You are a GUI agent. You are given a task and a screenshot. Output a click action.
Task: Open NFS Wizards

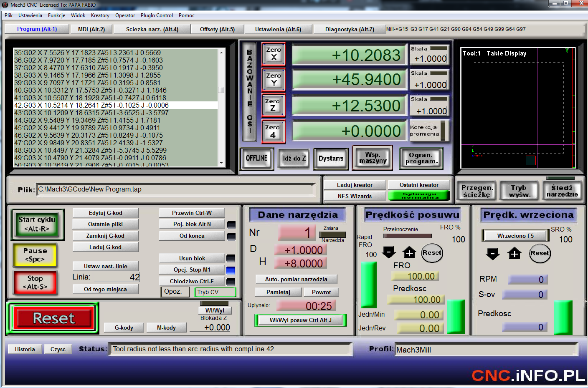click(355, 196)
